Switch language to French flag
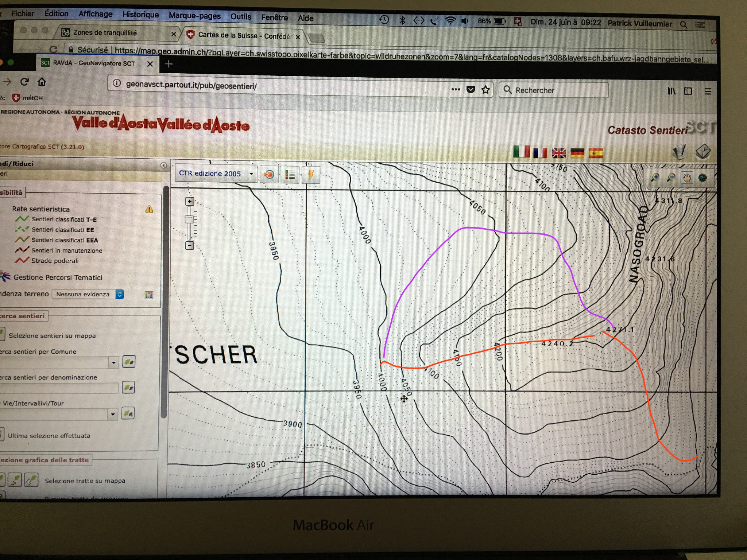The image size is (747, 560). pos(540,152)
